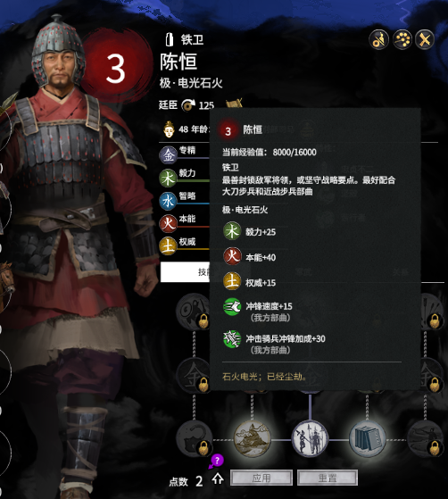Click the purple question mark help icon

pyautogui.click(x=217, y=461)
